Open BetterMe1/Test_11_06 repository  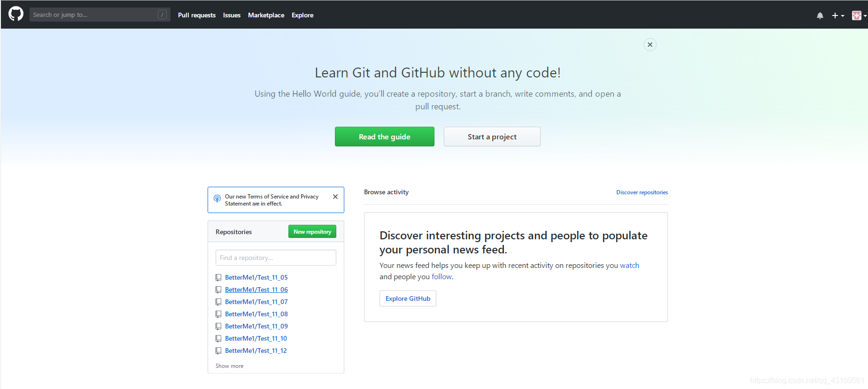[256, 290]
